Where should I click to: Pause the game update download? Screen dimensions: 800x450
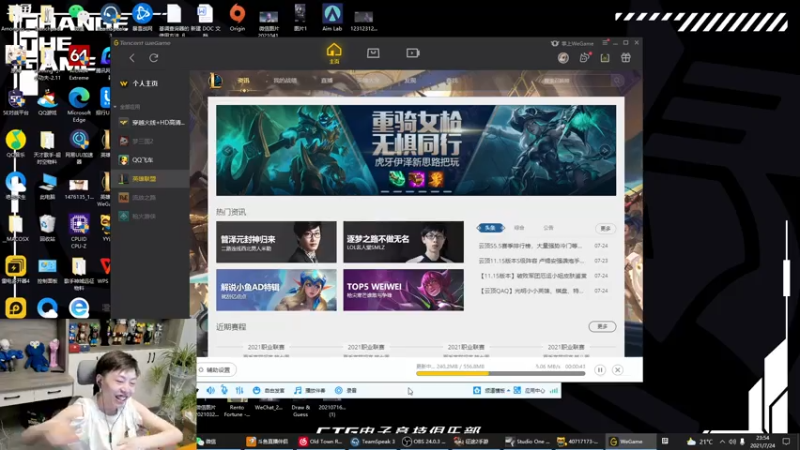600,370
